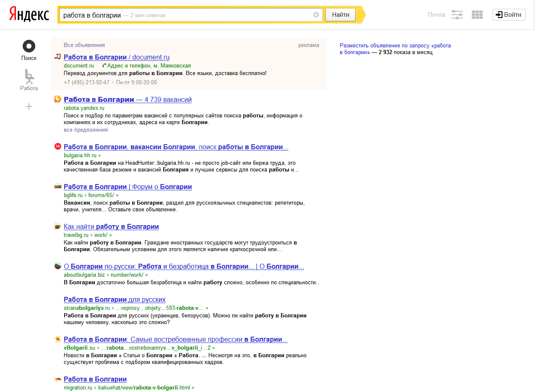Click the Найти search button
The image size is (541, 392).
pos(341,15)
